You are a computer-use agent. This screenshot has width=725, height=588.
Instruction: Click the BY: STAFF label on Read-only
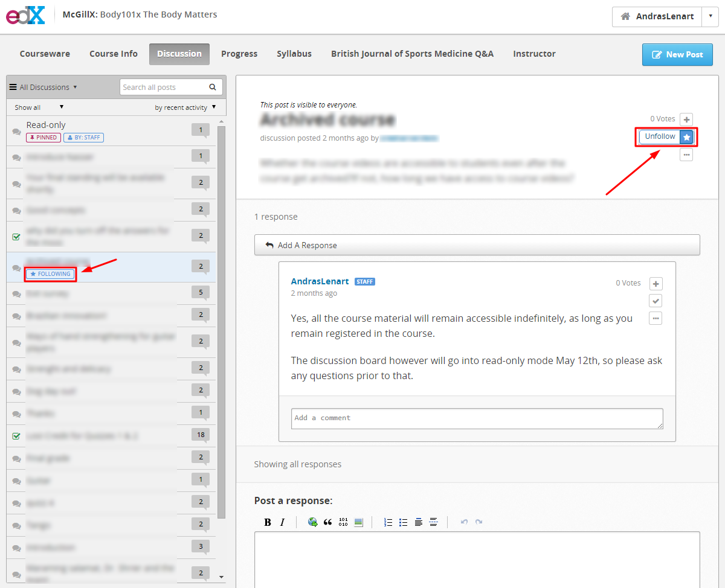[83, 138]
